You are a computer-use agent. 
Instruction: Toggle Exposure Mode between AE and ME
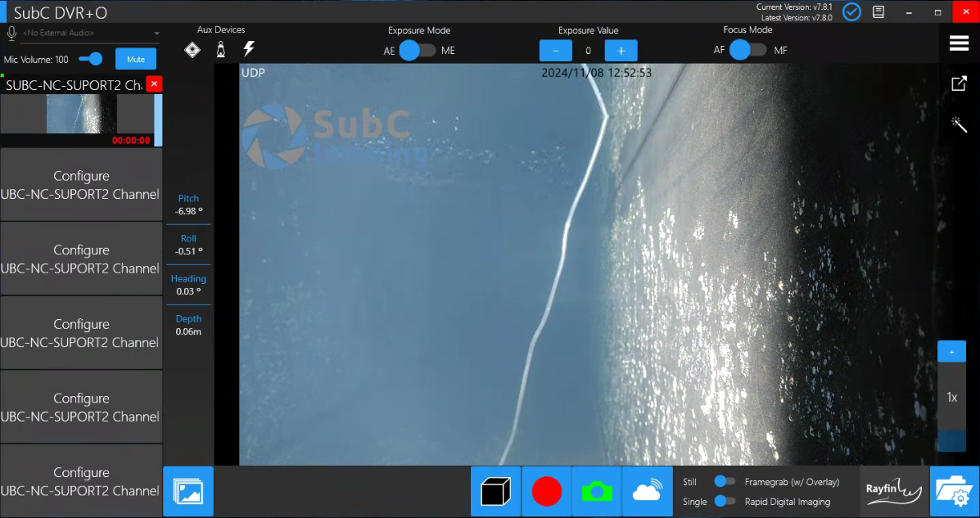(418, 50)
